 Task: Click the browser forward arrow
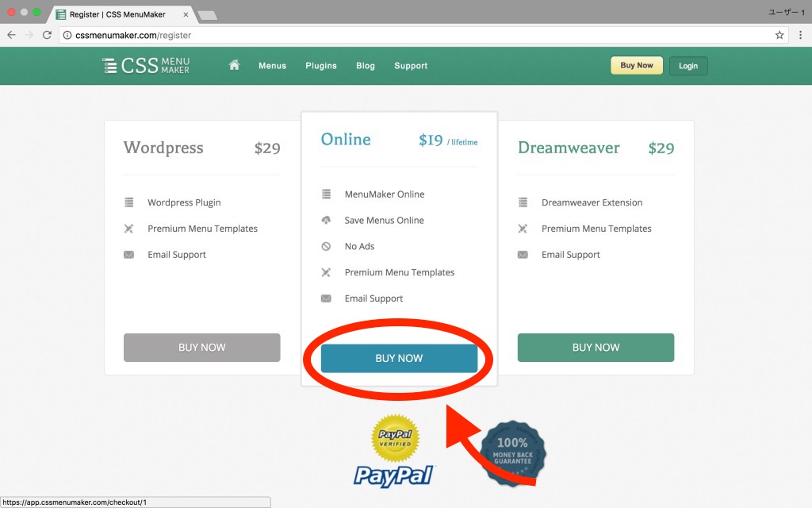[29, 35]
